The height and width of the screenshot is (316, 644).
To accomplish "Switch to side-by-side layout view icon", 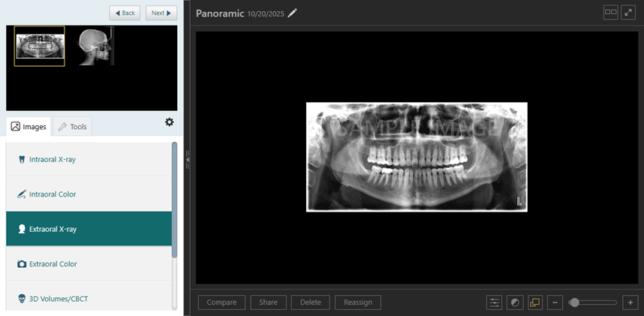I will click(611, 13).
